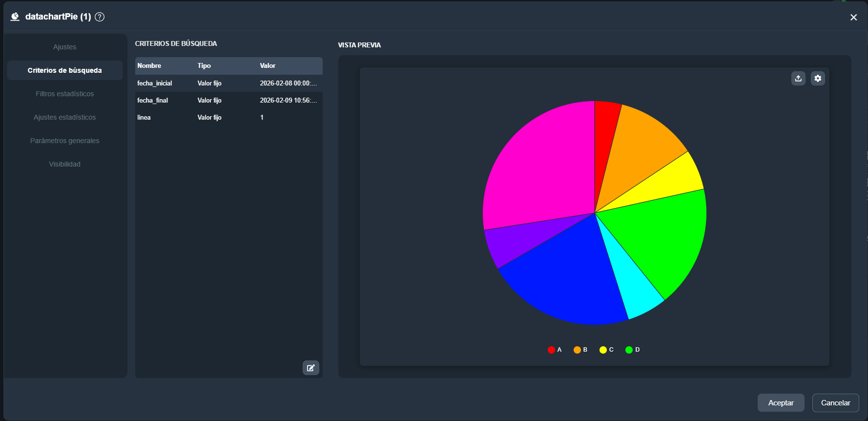Click the help question mark icon
This screenshot has width=868, height=421.
[x=100, y=17]
